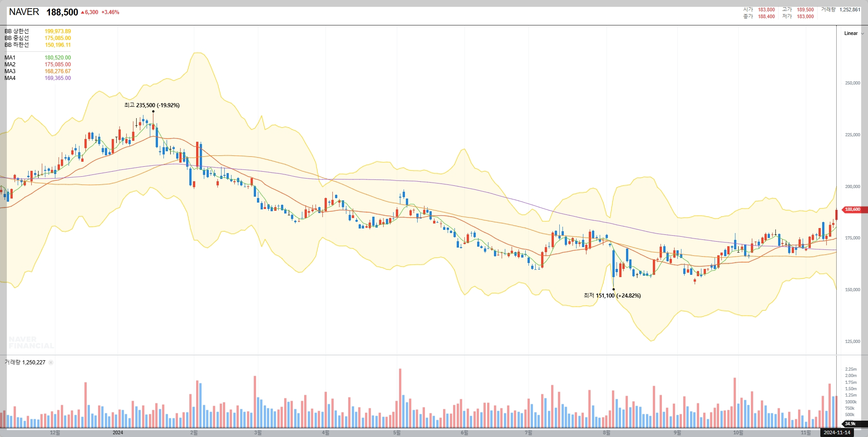Click the 12월 time axis label
868x437 pixels.
coord(55,433)
